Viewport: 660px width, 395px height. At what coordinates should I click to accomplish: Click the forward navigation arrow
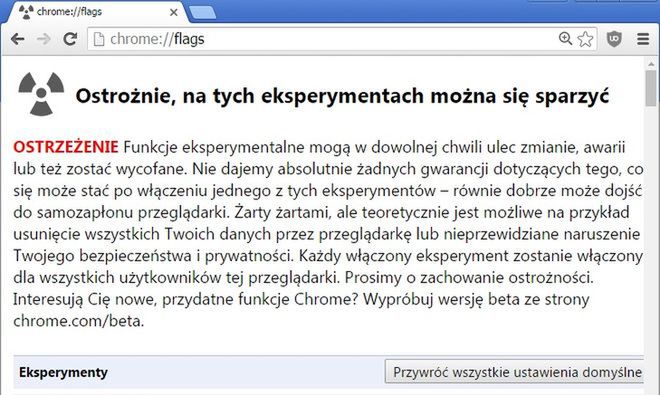[x=43, y=39]
